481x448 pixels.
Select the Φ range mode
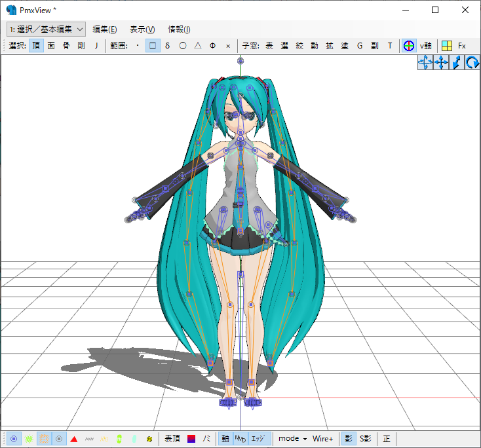213,46
